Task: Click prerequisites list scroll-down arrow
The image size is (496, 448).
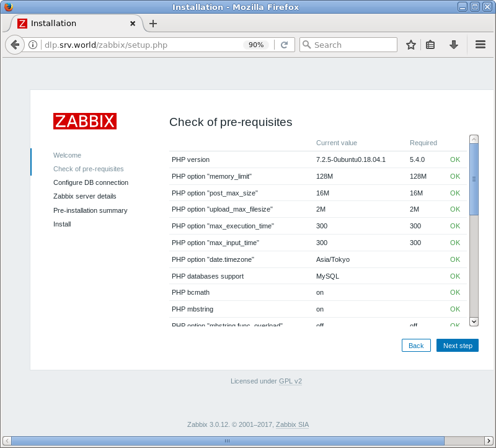Action: point(474,321)
